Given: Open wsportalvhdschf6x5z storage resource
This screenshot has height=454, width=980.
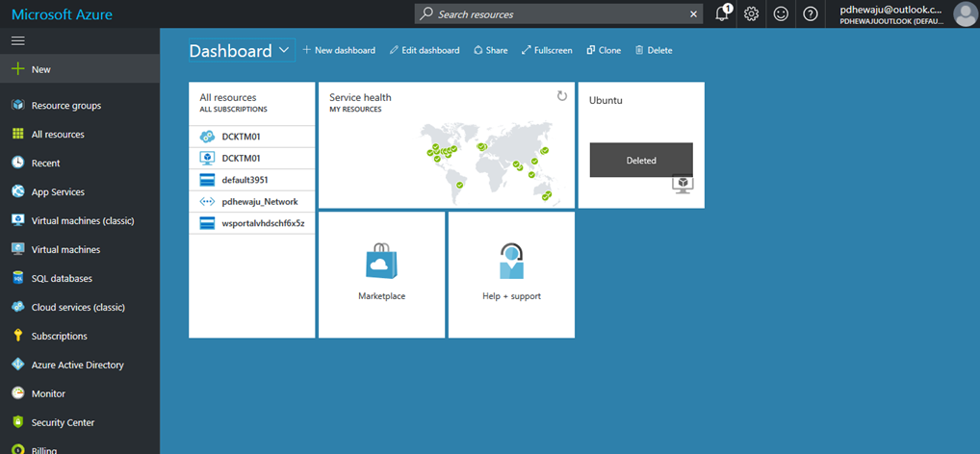Looking at the screenshot, I should [252, 223].
